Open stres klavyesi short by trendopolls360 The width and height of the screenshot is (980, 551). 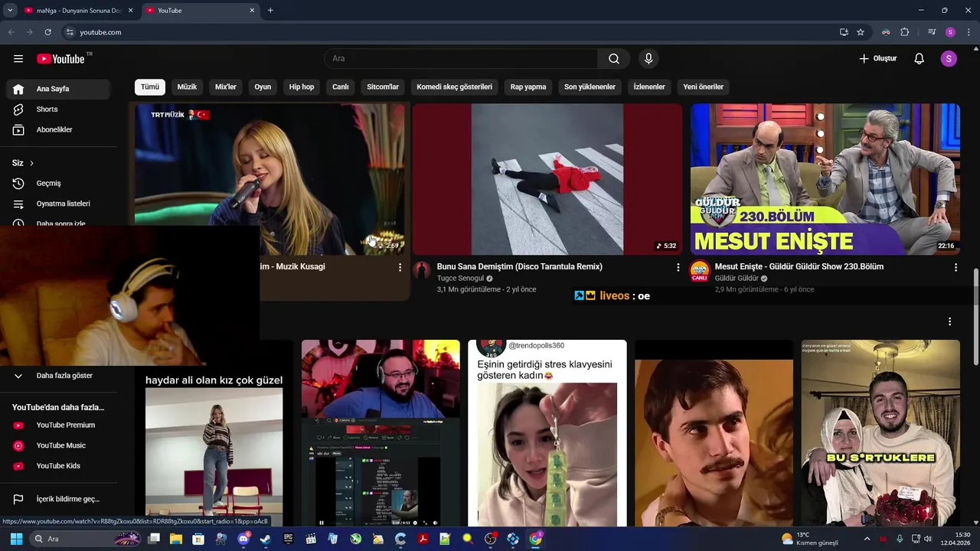pyautogui.click(x=547, y=433)
